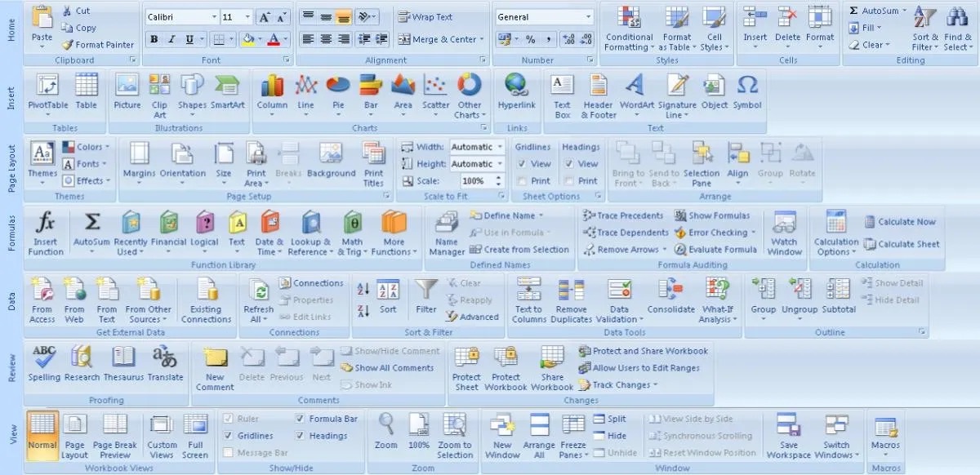The width and height of the screenshot is (980, 475).
Task: Click Protect and Share Workbook
Action: pos(643,351)
